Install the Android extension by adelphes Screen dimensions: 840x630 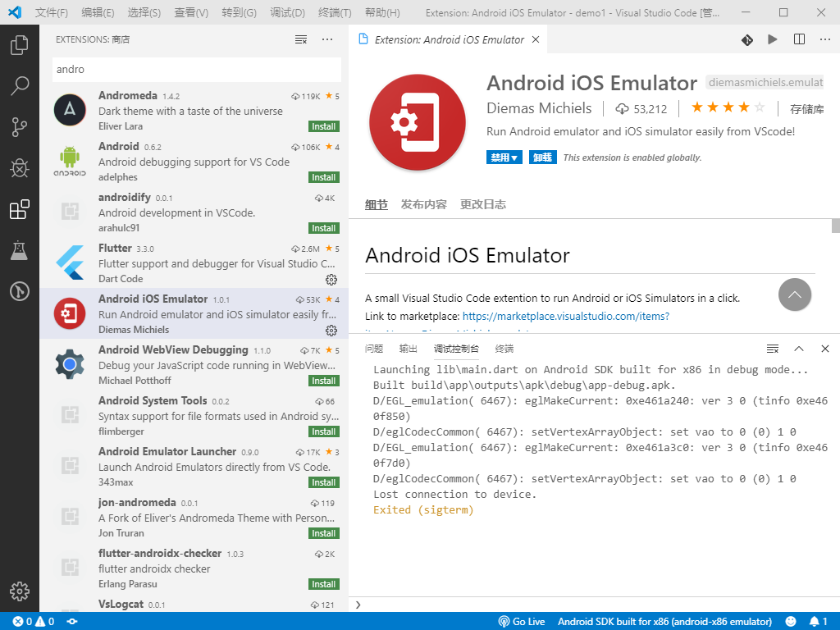324,177
